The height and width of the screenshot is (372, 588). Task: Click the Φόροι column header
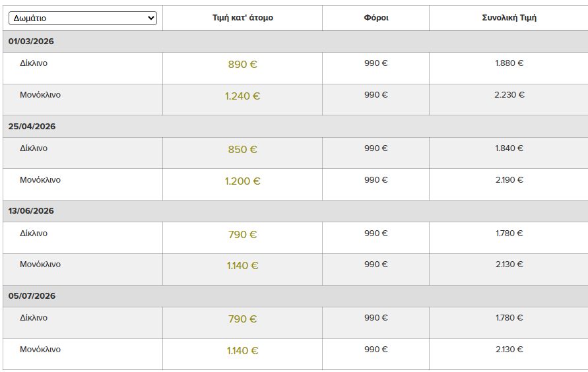tap(376, 18)
